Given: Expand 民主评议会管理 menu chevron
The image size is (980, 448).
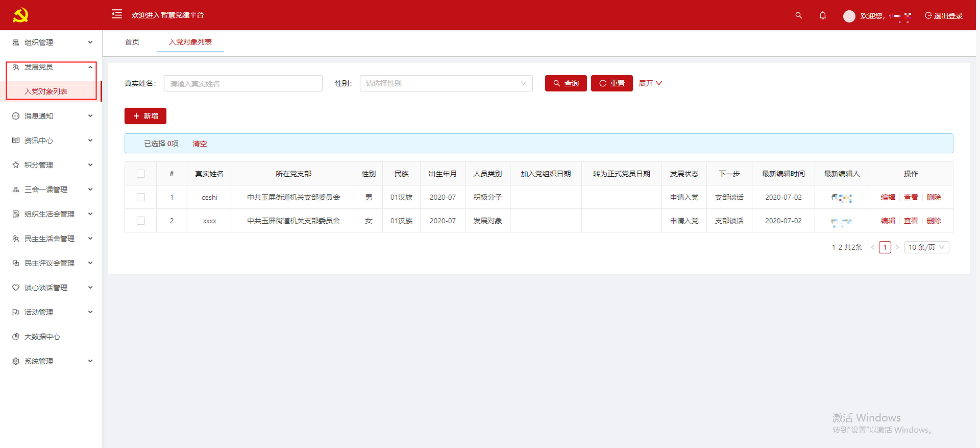Looking at the screenshot, I should click(90, 263).
